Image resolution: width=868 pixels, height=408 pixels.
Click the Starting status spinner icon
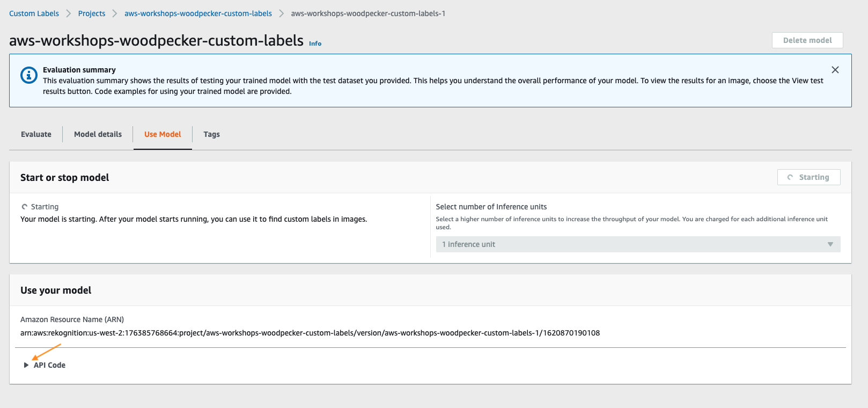(x=24, y=207)
